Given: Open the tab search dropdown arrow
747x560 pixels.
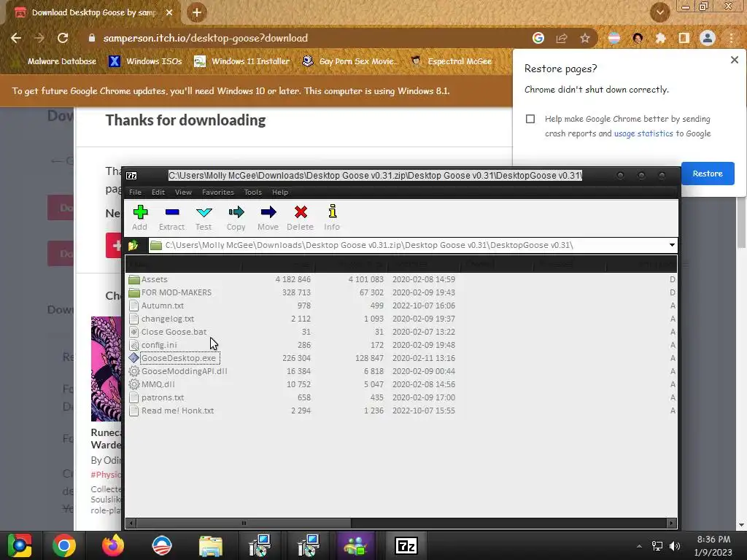Looking at the screenshot, I should point(659,12).
